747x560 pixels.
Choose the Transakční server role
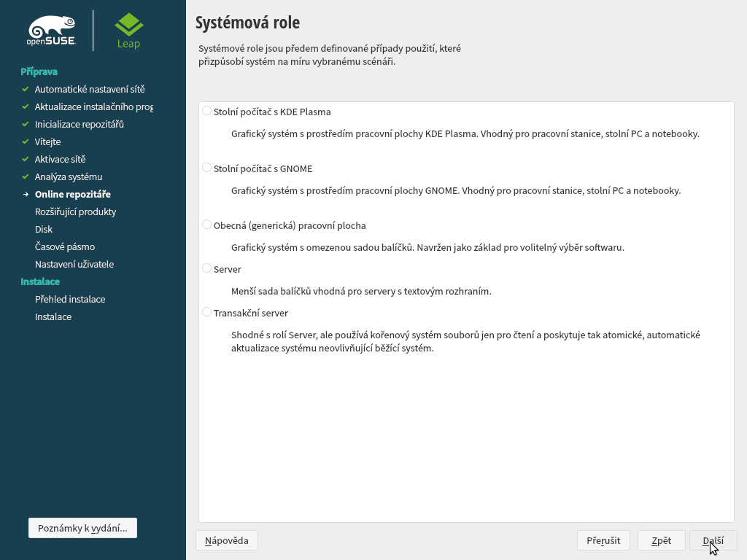point(206,312)
